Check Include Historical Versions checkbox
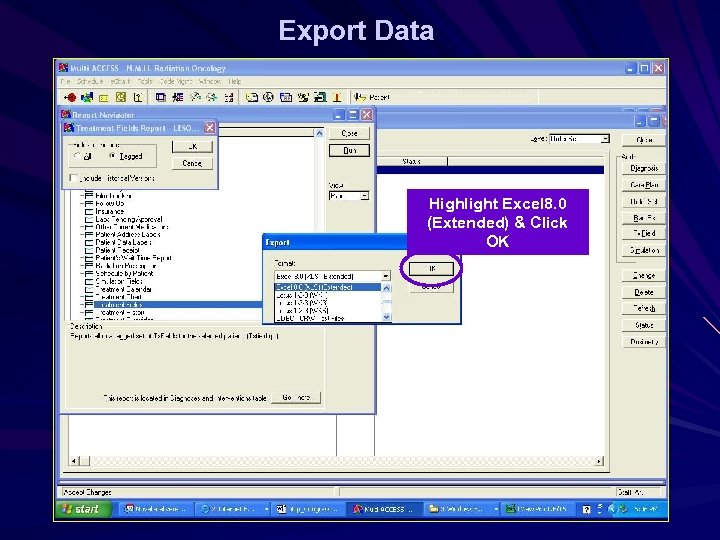Image resolution: width=720 pixels, height=540 pixels. pyautogui.click(x=73, y=178)
